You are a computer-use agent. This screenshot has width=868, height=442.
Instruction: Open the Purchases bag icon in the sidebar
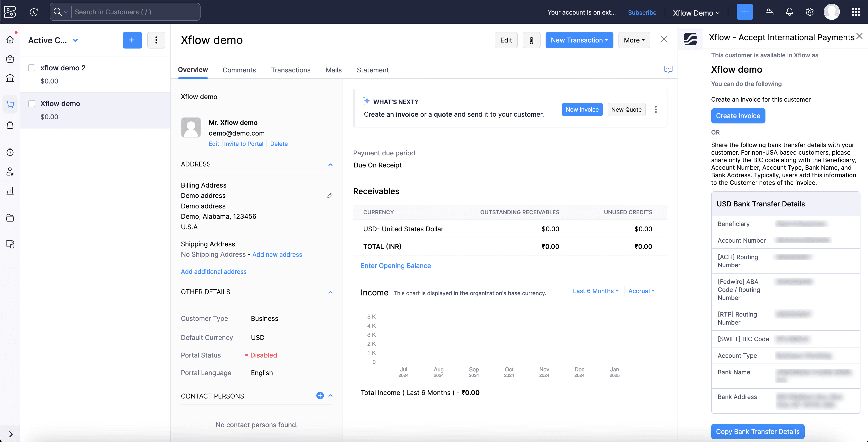[x=10, y=125]
